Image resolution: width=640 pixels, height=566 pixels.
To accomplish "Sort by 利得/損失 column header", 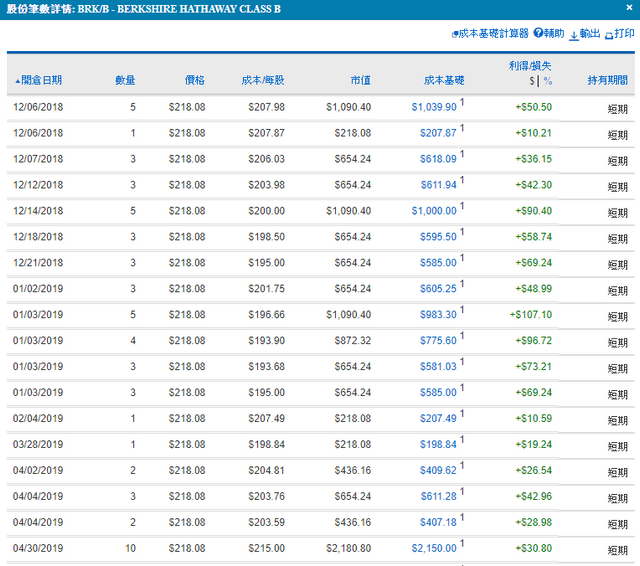I will point(530,66).
